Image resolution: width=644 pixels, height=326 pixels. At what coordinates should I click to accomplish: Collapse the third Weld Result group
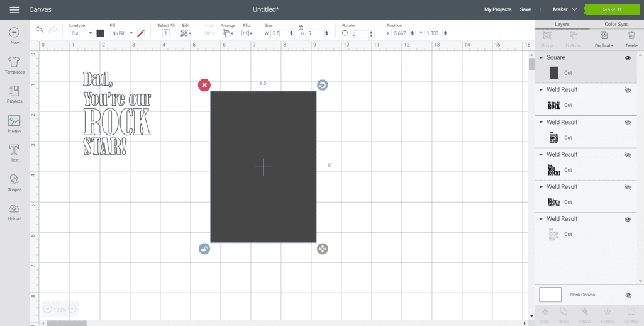coord(541,155)
